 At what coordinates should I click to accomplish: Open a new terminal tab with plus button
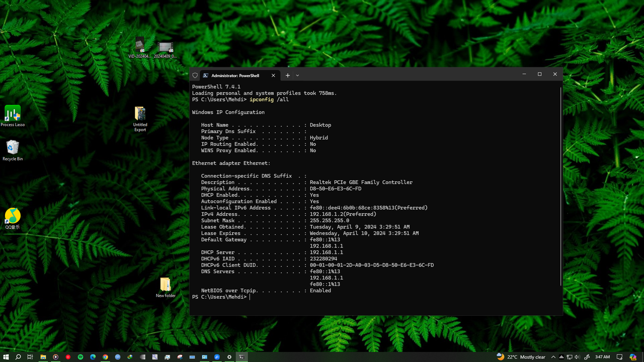tap(288, 75)
